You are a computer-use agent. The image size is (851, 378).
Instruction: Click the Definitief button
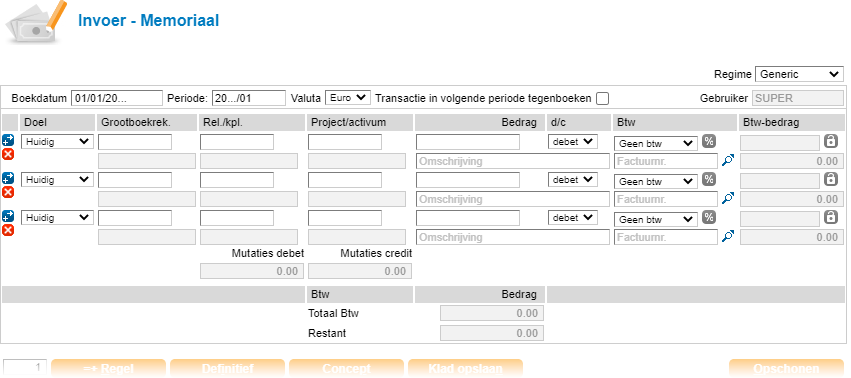(x=227, y=368)
